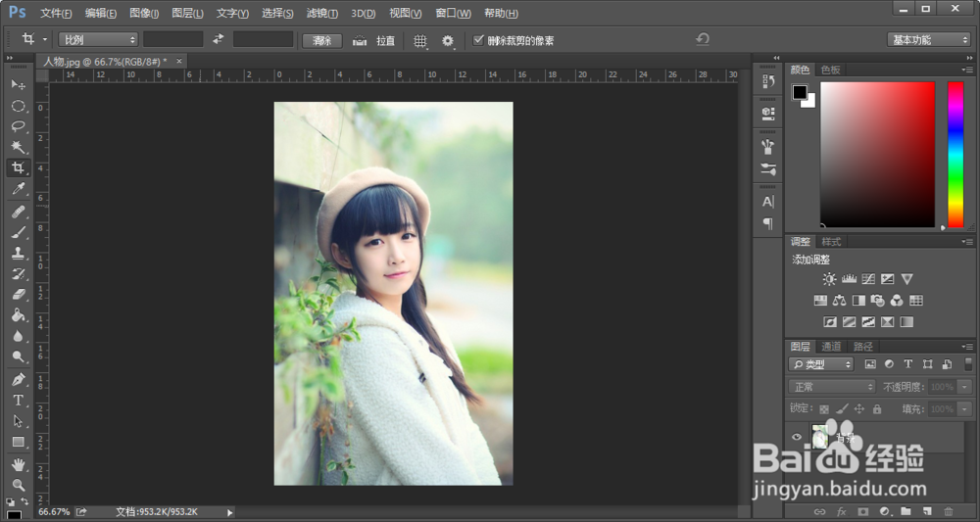
Task: Open crop settings gear menu
Action: (x=448, y=40)
